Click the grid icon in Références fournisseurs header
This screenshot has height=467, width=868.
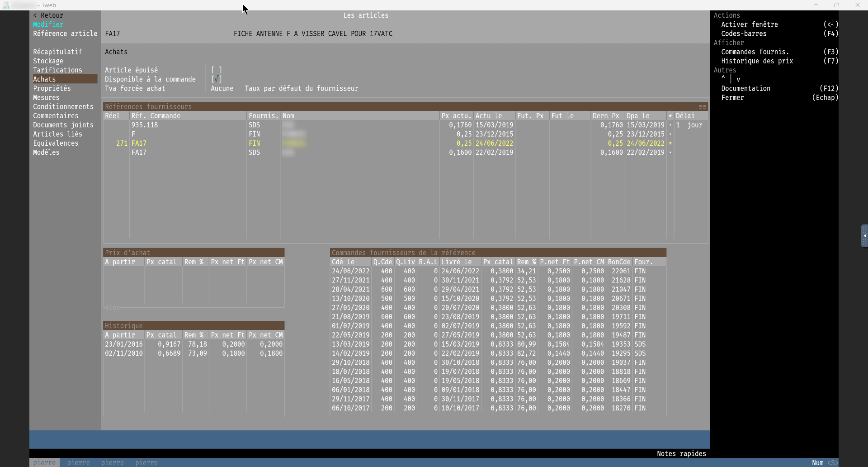pyautogui.click(x=702, y=107)
